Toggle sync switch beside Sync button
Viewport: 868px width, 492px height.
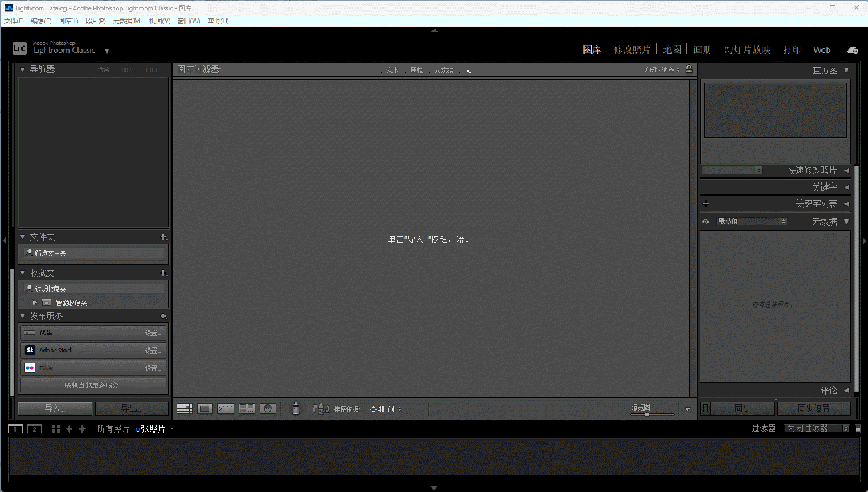(706, 408)
